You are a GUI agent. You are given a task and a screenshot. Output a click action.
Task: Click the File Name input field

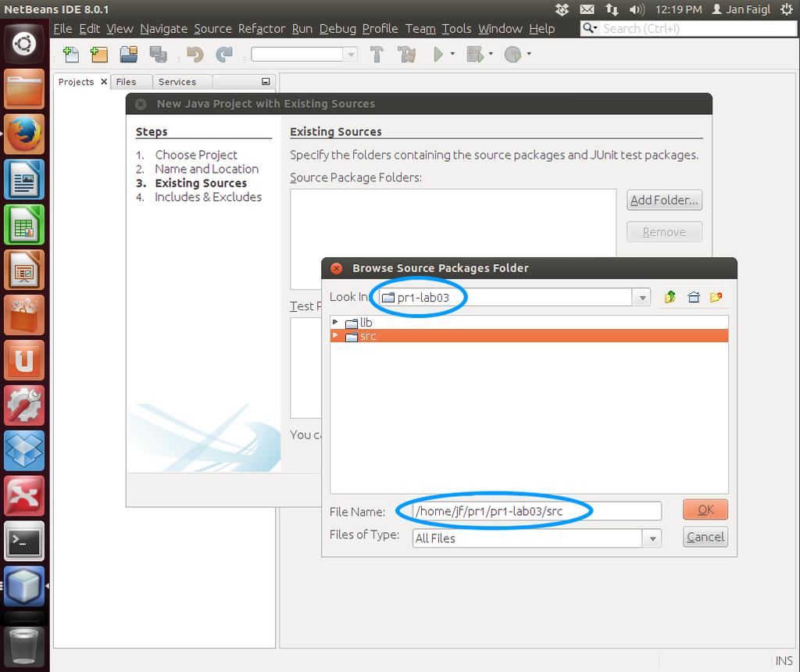tap(537, 511)
